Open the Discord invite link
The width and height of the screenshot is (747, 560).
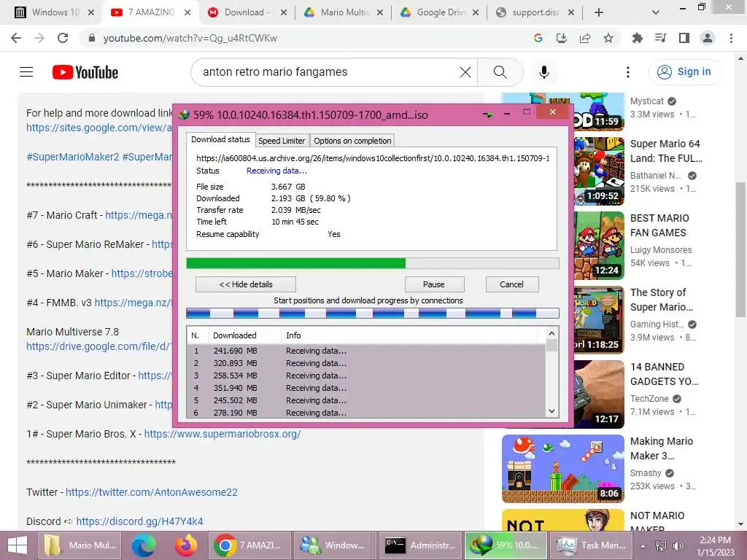(x=139, y=521)
